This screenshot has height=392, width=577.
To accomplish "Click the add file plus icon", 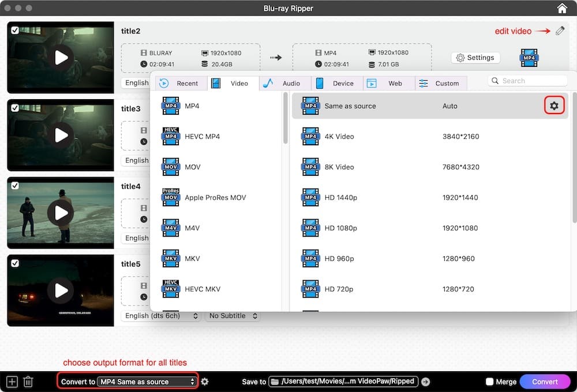I will point(12,382).
